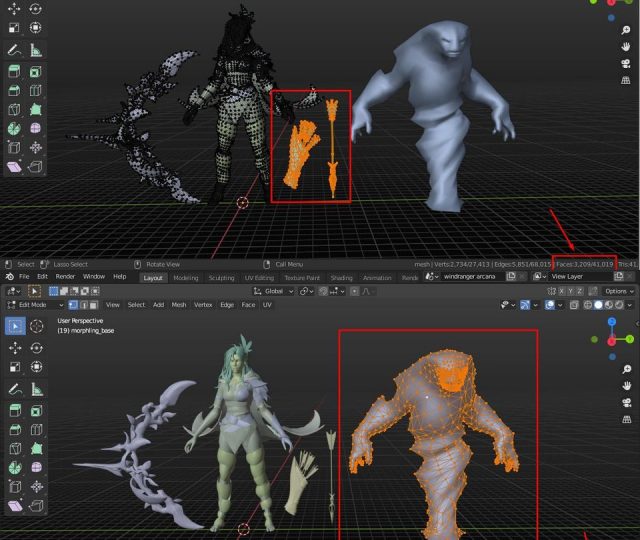640x540 pixels.
Task: Select the Select Box tool in lower viewport
Action: (x=15, y=325)
